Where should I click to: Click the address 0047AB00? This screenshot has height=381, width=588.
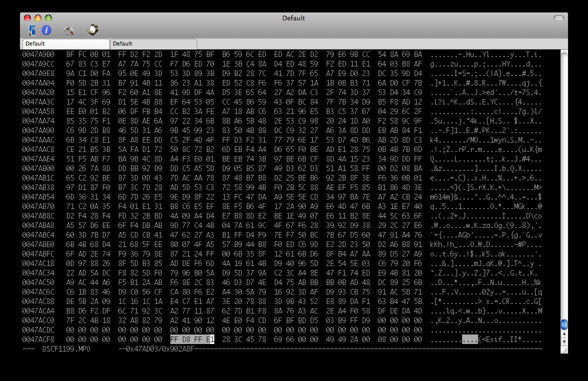(38, 168)
